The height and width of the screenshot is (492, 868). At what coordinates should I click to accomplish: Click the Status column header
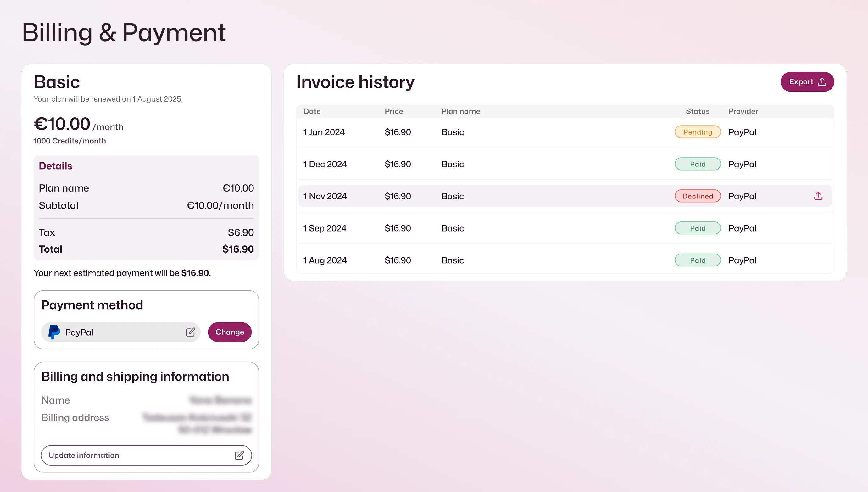point(698,111)
